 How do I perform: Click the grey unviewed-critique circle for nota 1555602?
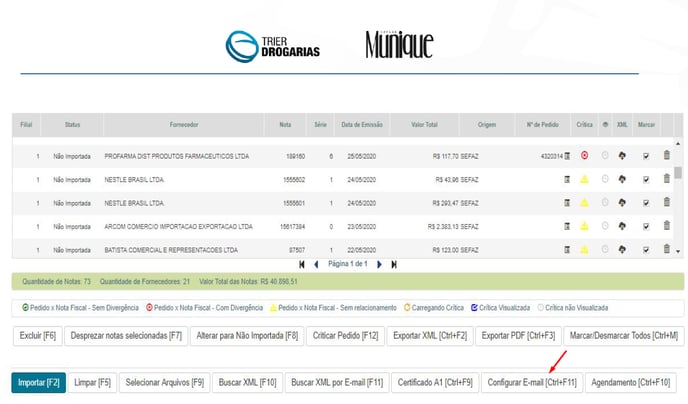point(605,179)
